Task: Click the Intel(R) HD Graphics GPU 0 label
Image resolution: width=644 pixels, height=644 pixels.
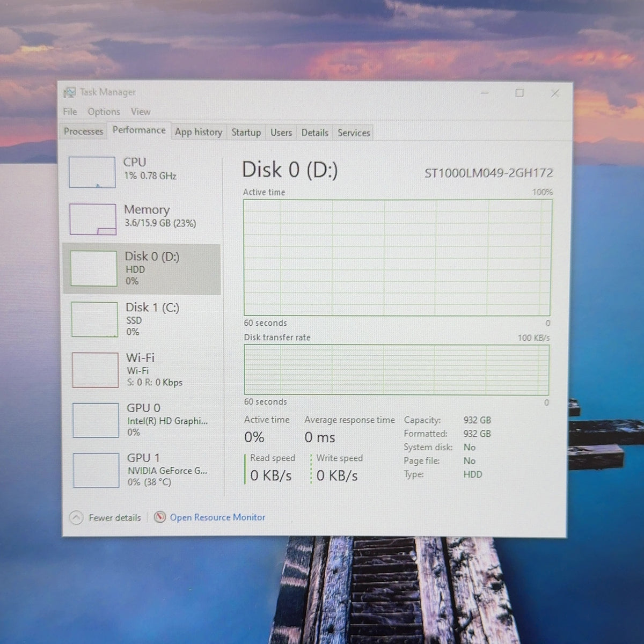Action: pyautogui.click(x=167, y=421)
